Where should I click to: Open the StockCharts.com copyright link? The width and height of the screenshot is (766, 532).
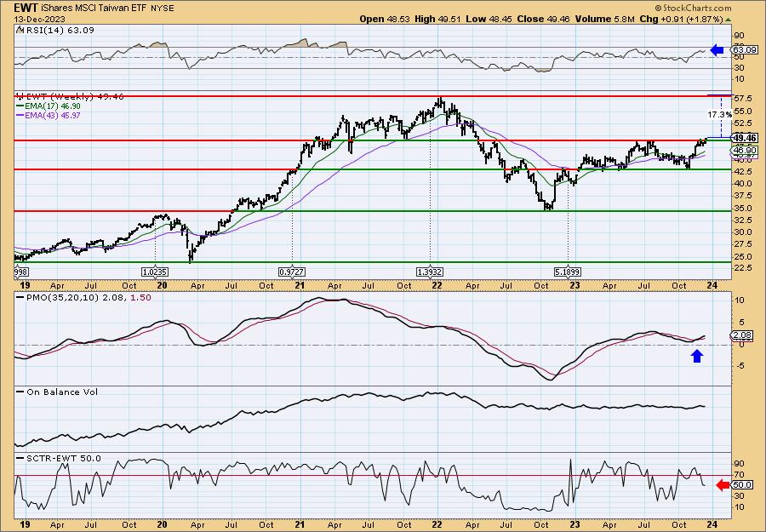point(693,8)
